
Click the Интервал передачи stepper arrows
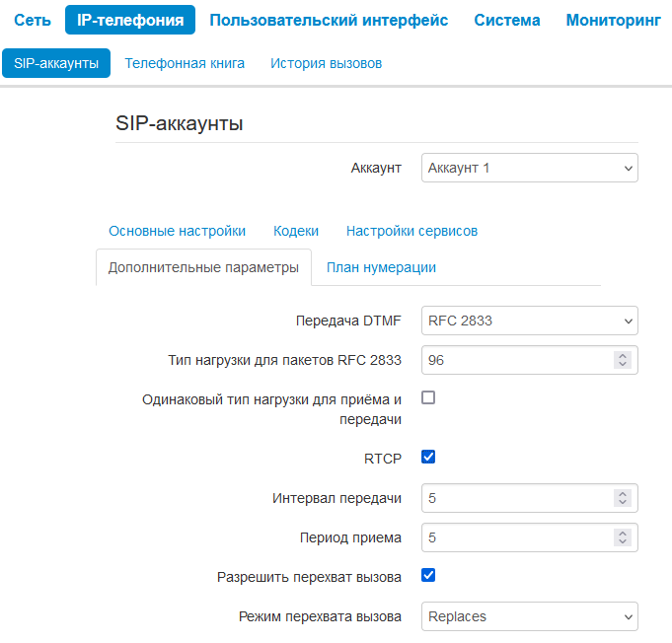click(x=622, y=498)
